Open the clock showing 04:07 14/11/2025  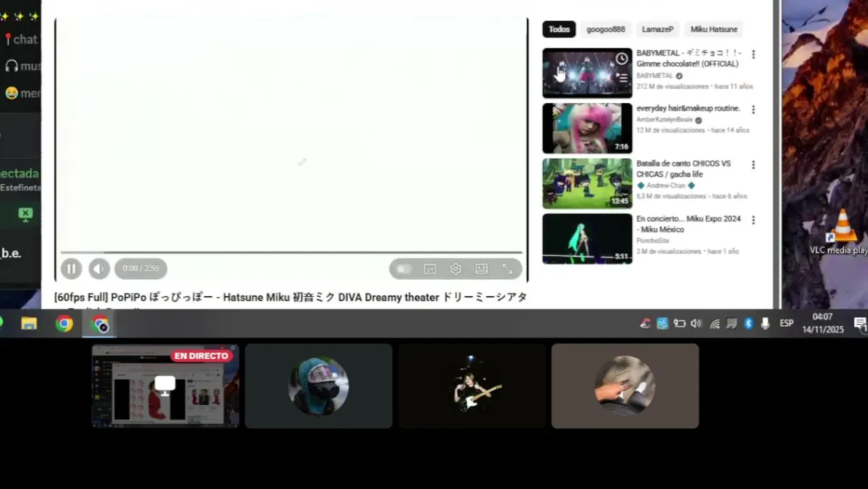pyautogui.click(x=822, y=323)
